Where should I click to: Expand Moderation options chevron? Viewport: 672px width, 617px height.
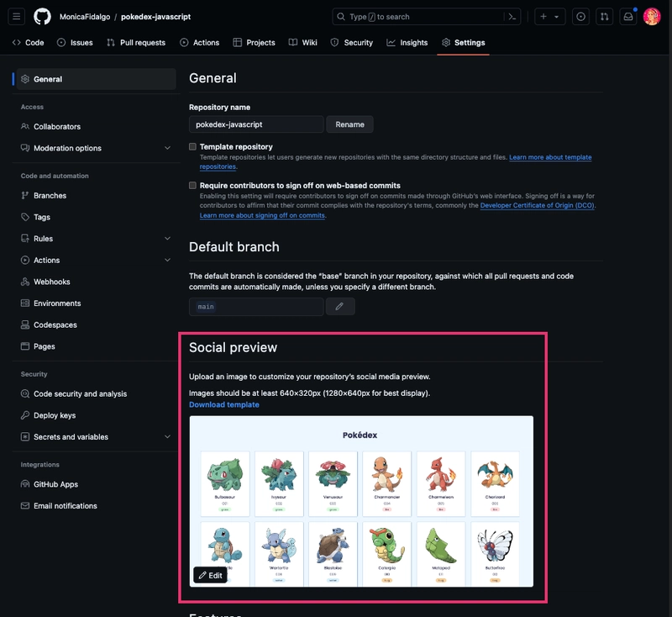167,148
